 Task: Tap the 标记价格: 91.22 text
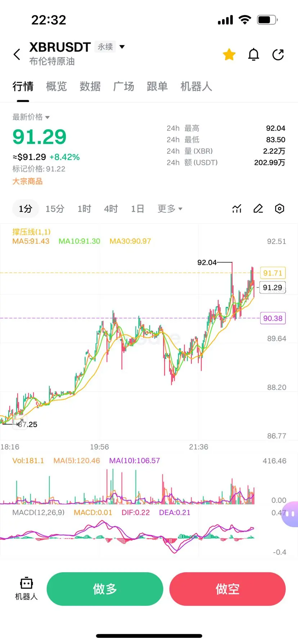point(39,169)
